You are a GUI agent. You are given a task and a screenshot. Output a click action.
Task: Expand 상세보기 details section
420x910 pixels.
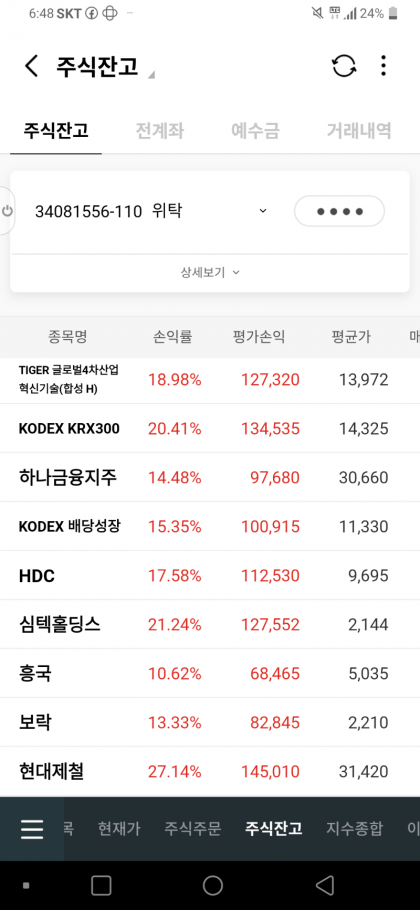coord(210,272)
